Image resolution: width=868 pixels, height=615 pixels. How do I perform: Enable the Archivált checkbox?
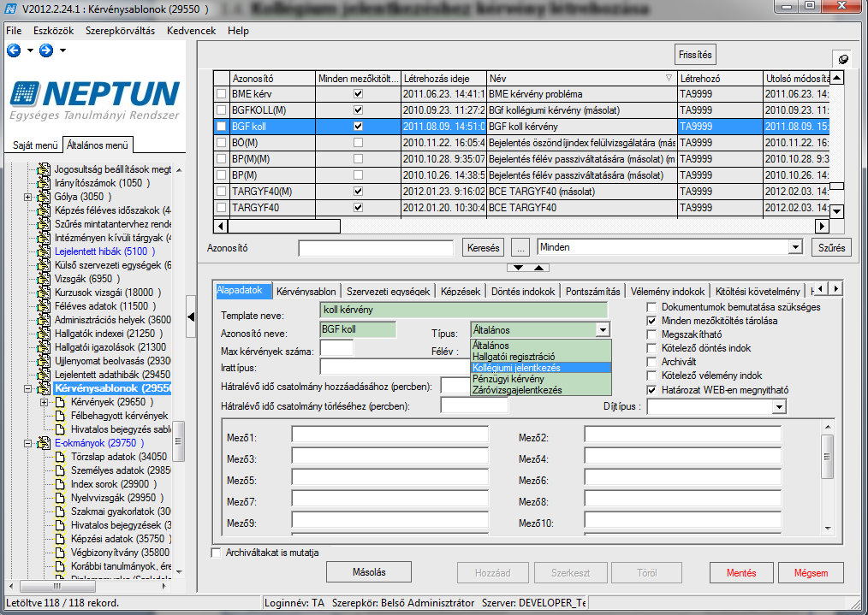651,363
